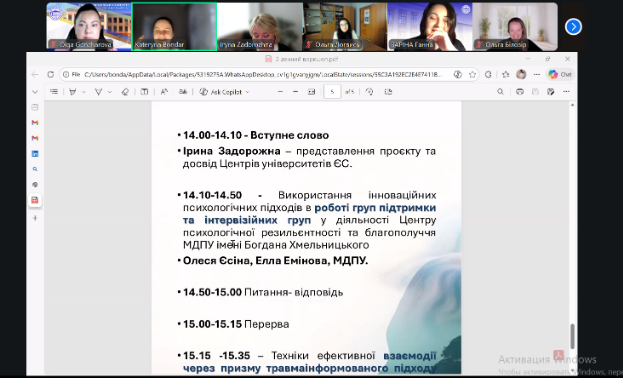Expand the Ask Copilot dropdown
Image resolution: width=624 pixels, height=378 pixels.
point(248,92)
